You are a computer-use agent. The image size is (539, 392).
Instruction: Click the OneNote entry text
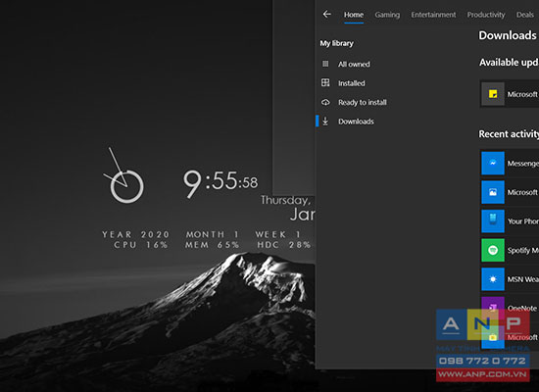click(521, 308)
